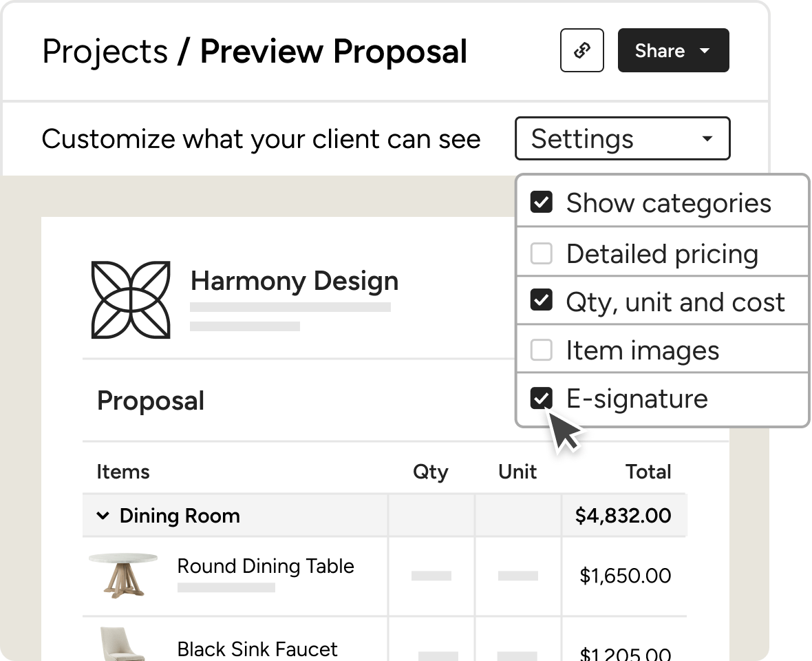Screen dimensions: 812x661
Task: Select the Black Sink Faucet item
Action: (x=257, y=649)
